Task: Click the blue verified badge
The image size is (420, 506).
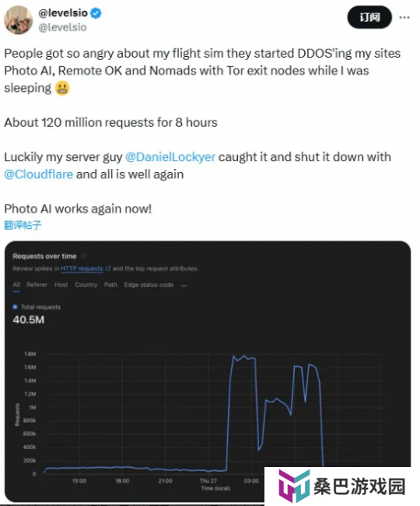Action: tap(96, 13)
